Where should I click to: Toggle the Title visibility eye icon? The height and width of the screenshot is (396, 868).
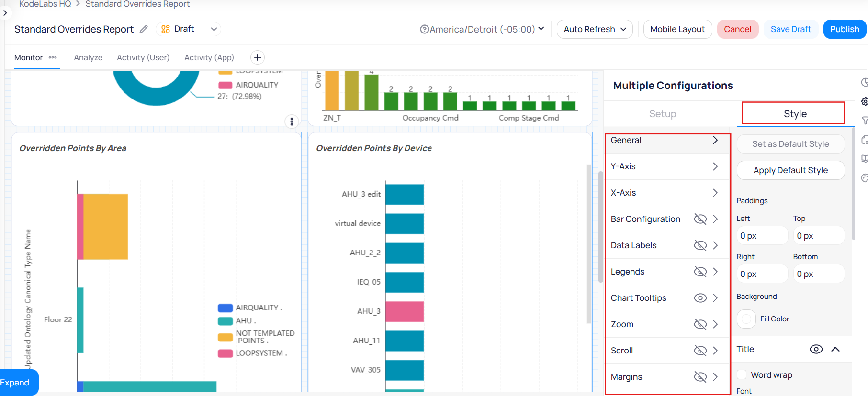coord(816,349)
